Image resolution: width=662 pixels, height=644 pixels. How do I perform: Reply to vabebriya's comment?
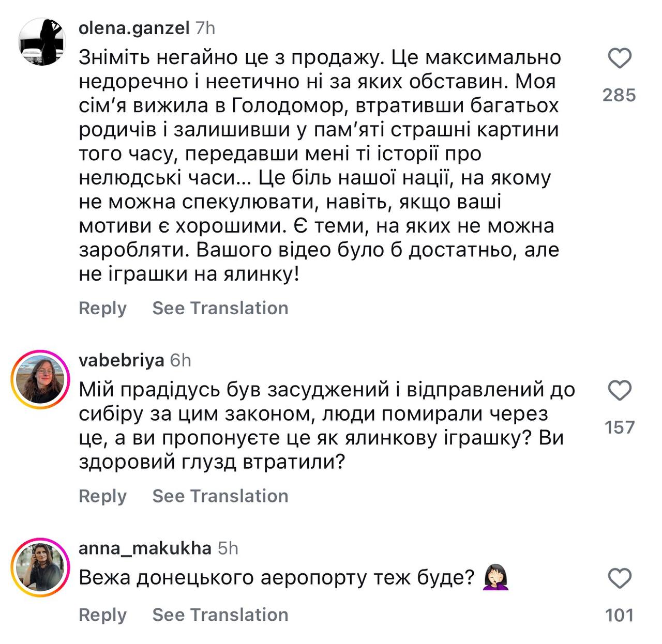102,496
